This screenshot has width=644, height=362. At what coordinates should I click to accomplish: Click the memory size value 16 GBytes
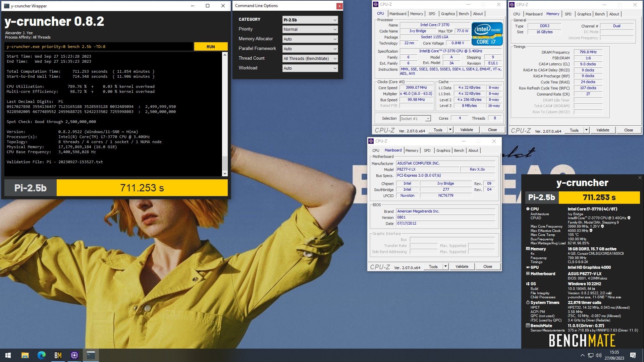point(544,32)
